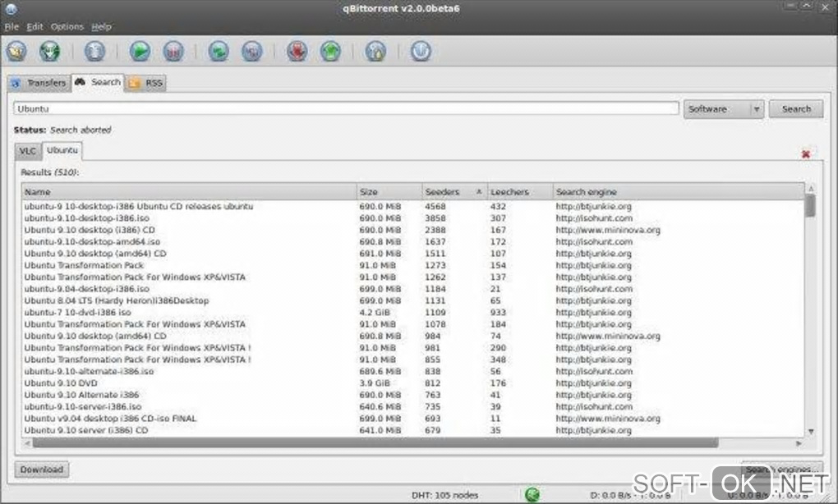Click the horizontal scrollbar right arrow
Viewport: 838px width, 504px height.
(799, 443)
